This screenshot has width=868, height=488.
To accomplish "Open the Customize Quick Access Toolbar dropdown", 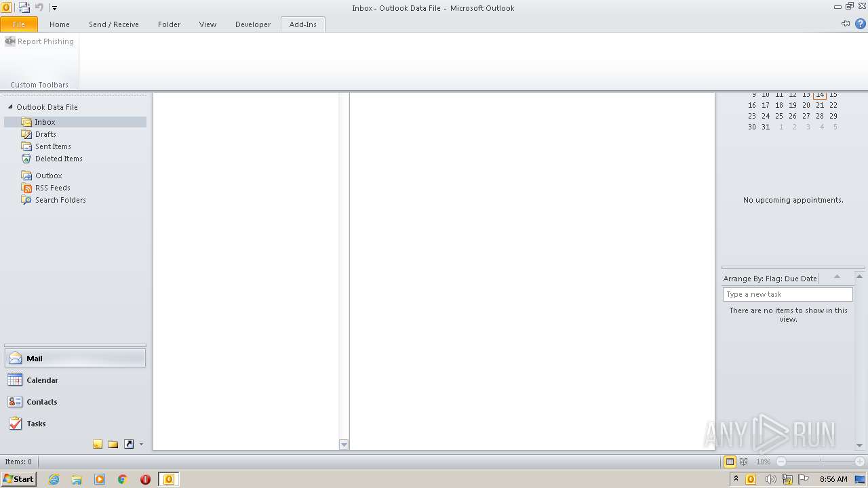I will click(x=54, y=8).
